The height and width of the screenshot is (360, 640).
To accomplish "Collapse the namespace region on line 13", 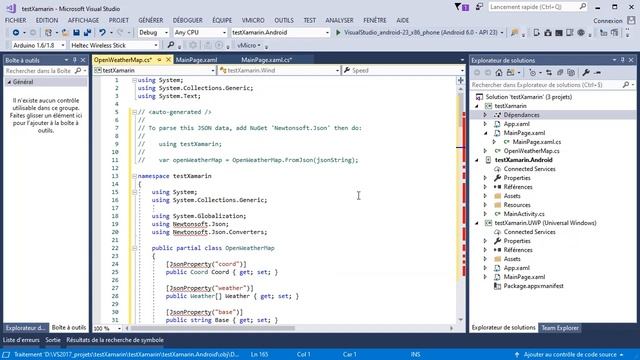I will point(134,176).
